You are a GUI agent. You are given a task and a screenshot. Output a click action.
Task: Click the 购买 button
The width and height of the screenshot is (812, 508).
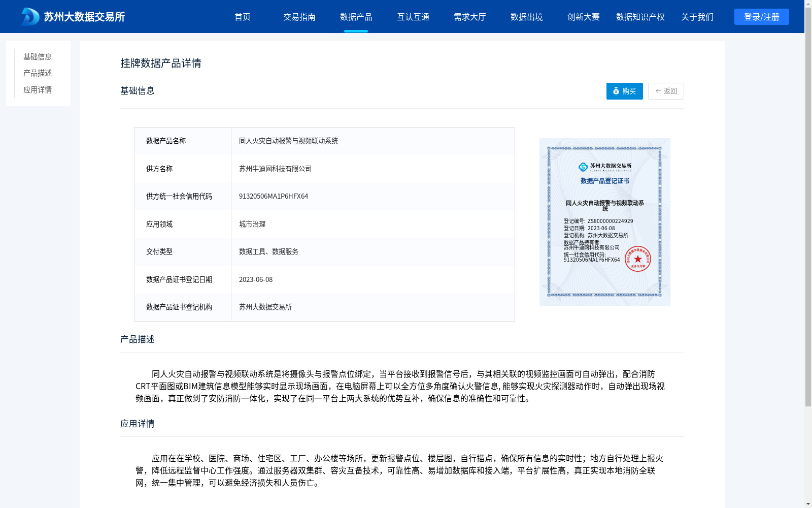coord(625,91)
